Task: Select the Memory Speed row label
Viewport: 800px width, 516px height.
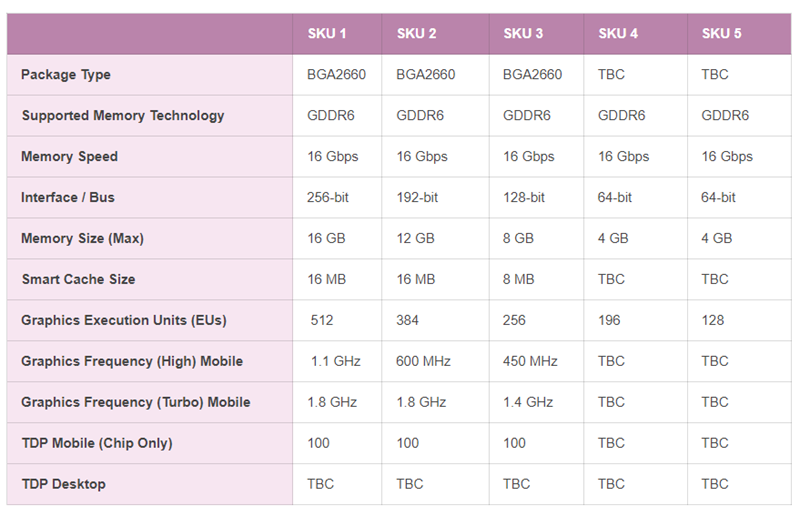Action: tap(69, 157)
